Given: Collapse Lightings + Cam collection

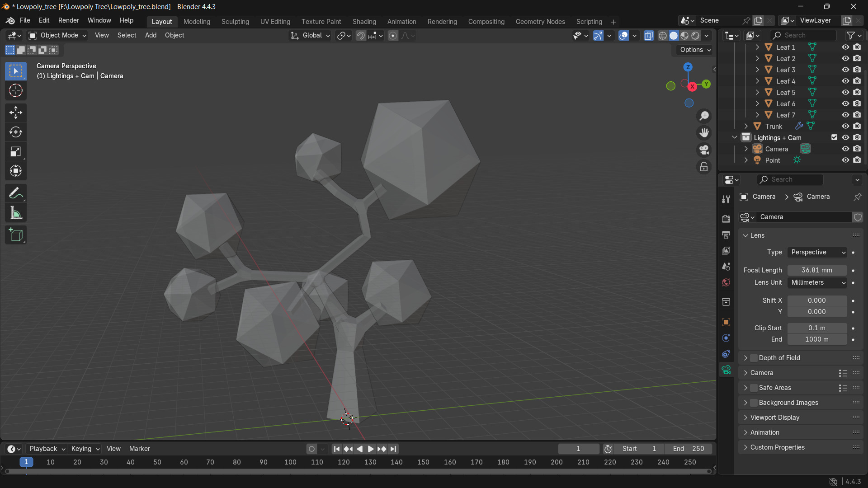Looking at the screenshot, I should click(735, 137).
